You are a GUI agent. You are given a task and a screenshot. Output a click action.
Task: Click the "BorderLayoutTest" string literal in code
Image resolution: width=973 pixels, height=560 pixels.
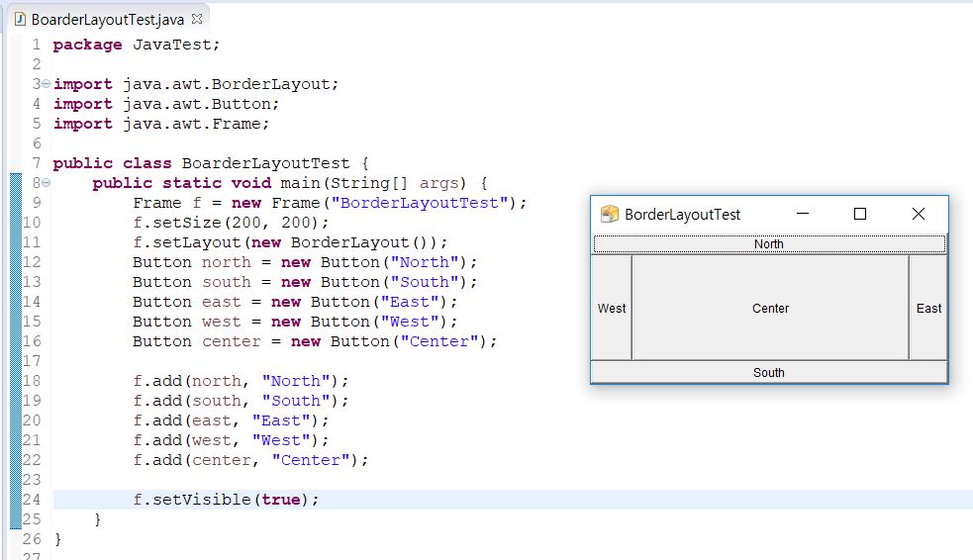[420, 203]
